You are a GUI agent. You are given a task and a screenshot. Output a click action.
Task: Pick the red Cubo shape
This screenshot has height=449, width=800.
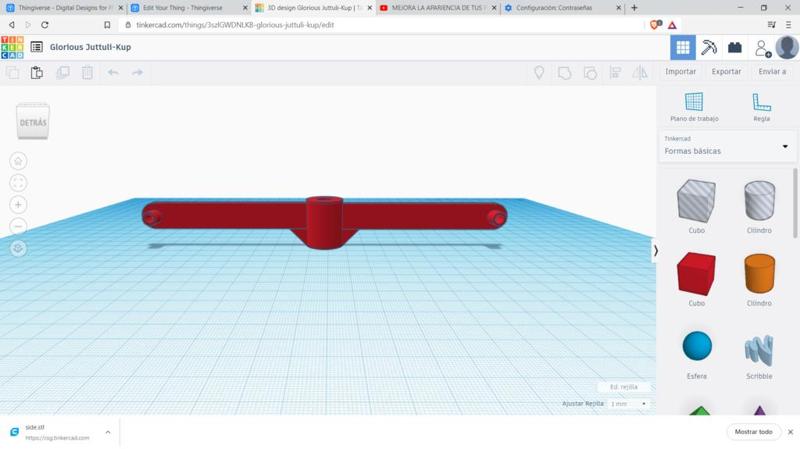(696, 274)
